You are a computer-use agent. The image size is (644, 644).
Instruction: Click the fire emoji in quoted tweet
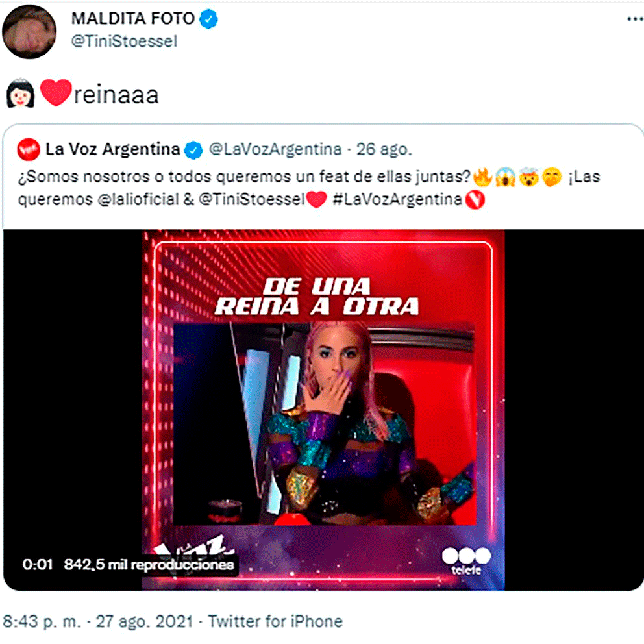(482, 177)
